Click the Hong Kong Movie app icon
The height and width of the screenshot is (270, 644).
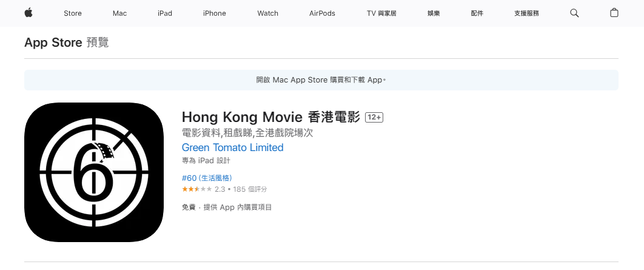[94, 173]
